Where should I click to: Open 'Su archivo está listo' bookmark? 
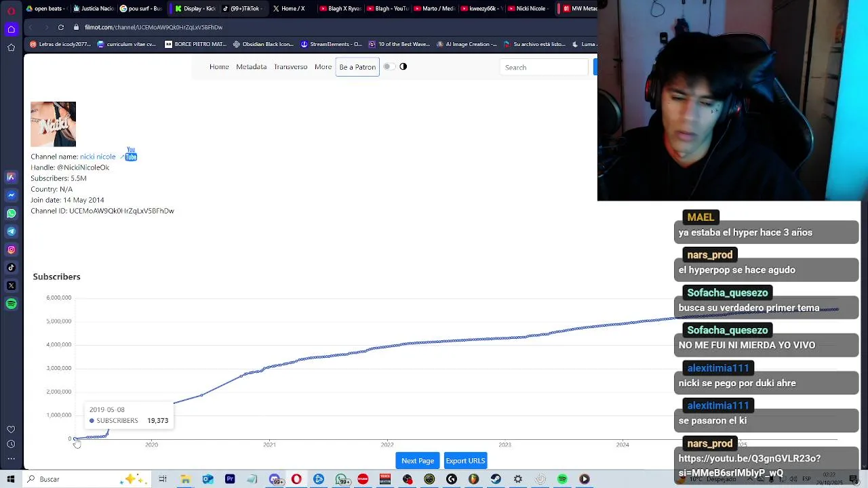534,44
